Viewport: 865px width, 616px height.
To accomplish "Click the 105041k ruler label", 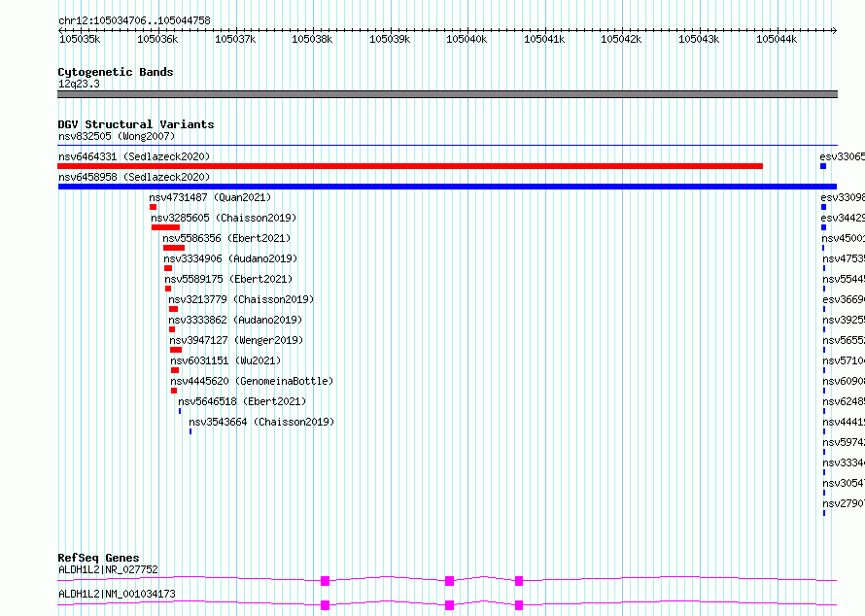I will tap(544, 39).
